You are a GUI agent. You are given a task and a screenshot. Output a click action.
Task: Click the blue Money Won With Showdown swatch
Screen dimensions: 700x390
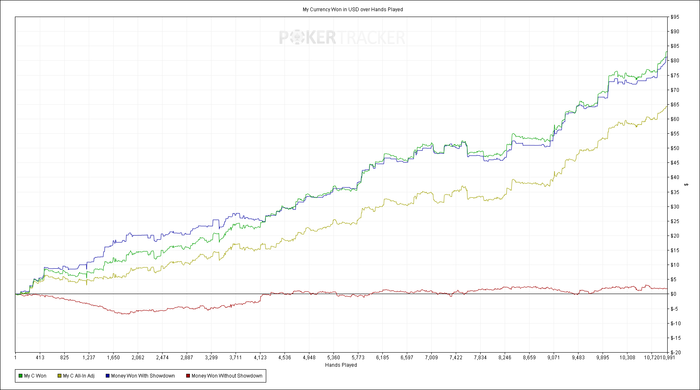(108, 376)
